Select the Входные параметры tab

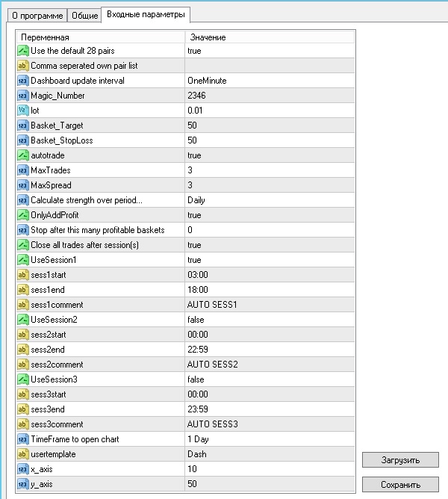[146, 15]
